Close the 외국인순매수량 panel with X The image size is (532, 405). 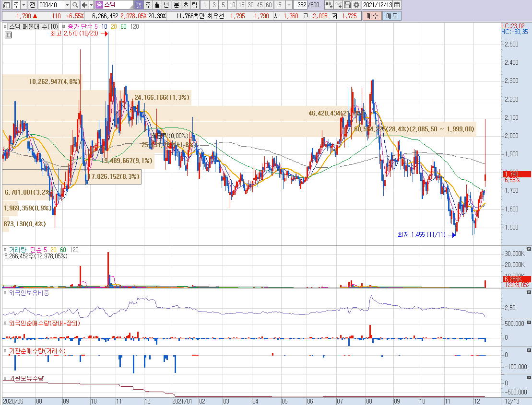click(x=529, y=323)
